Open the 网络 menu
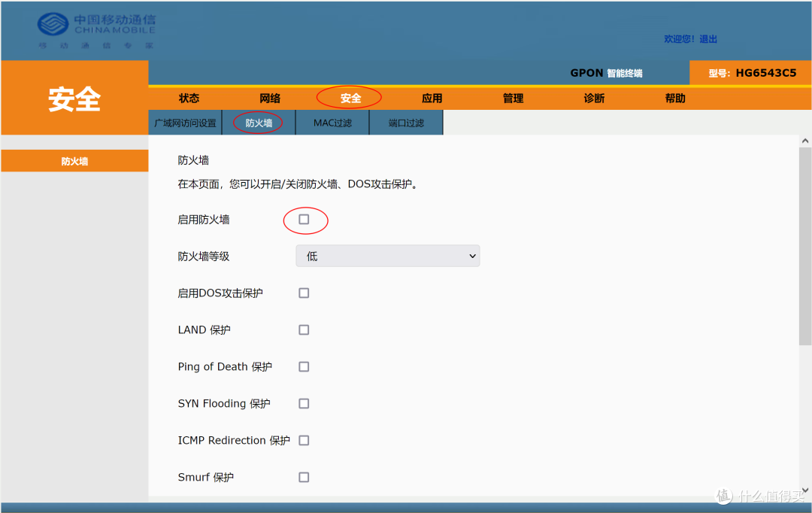Image resolution: width=812 pixels, height=513 pixels. point(270,98)
